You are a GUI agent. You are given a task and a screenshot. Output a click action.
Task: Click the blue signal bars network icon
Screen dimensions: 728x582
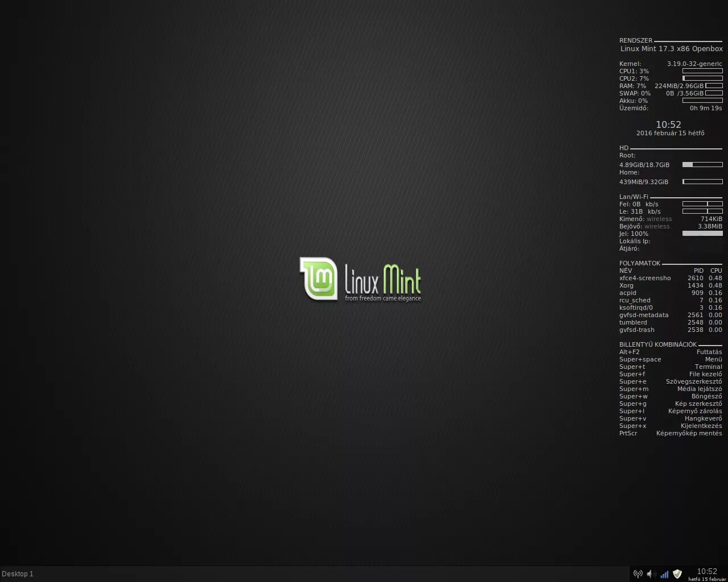[664, 574]
